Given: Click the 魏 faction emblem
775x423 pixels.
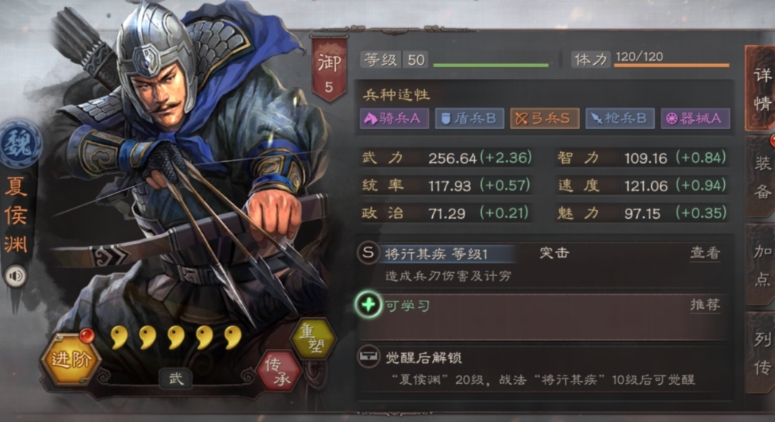Looking at the screenshot, I should [x=20, y=145].
